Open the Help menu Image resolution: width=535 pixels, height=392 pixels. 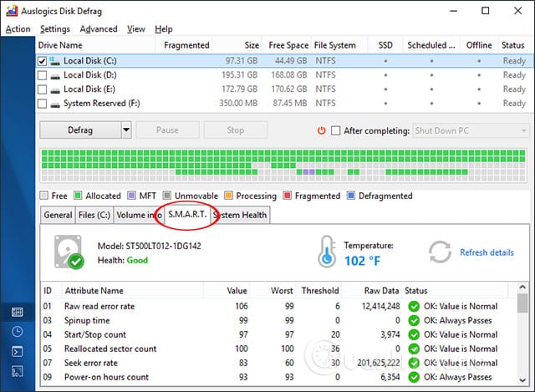tap(164, 29)
